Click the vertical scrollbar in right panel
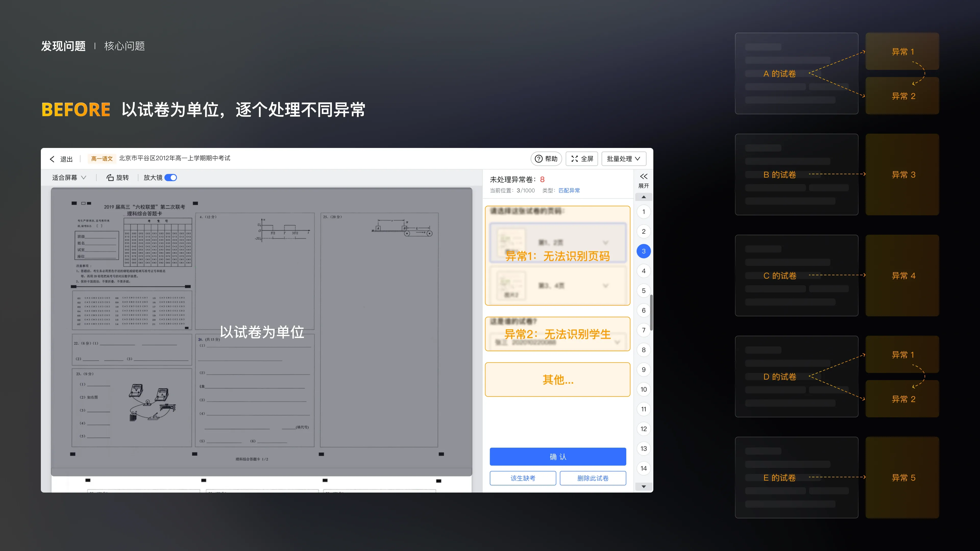 651,312
